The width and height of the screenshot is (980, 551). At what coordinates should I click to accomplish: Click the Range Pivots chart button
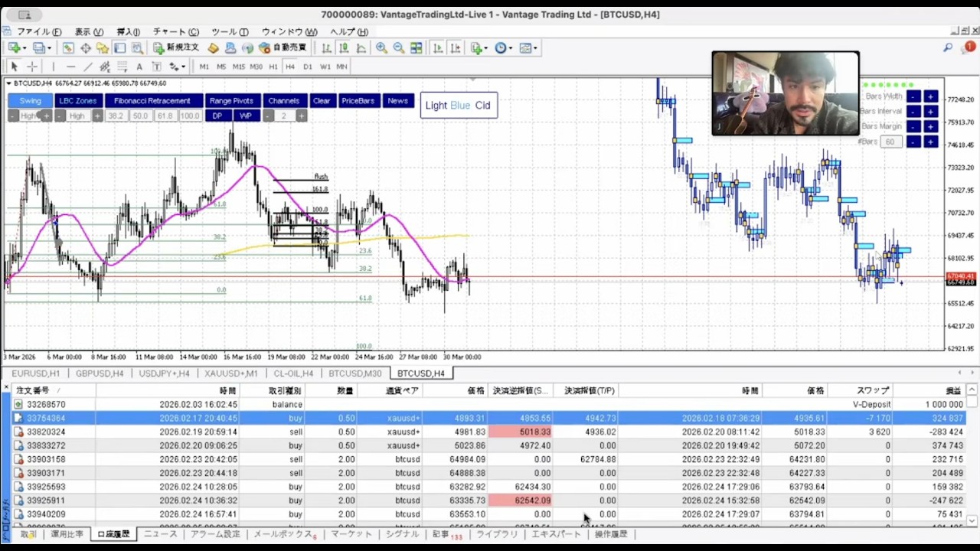coord(231,101)
